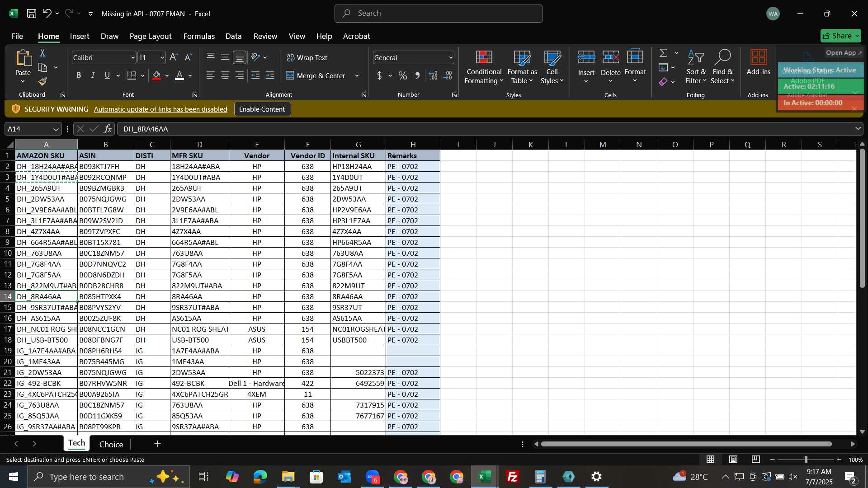The image size is (868, 488).
Task: Open the General number format dropdown
Action: [451, 57]
